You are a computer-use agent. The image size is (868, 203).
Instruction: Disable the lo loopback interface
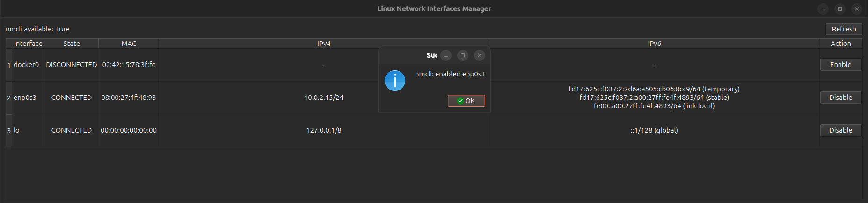pyautogui.click(x=840, y=130)
